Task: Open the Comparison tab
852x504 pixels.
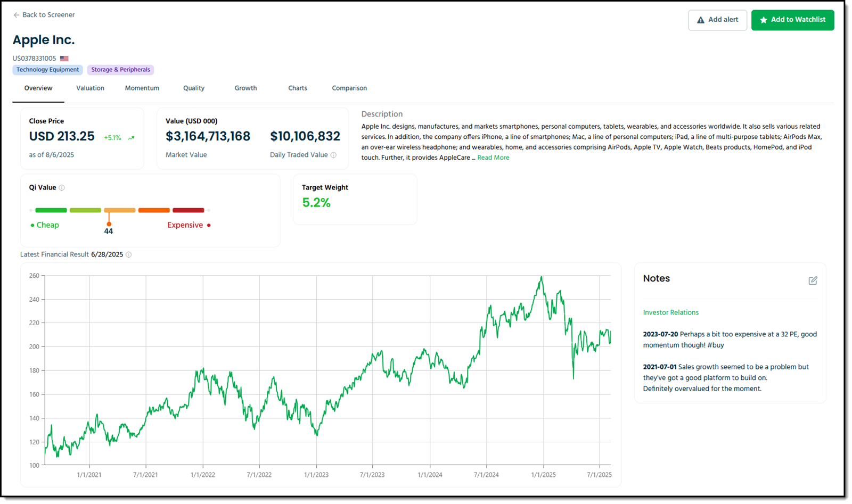Action: (349, 88)
